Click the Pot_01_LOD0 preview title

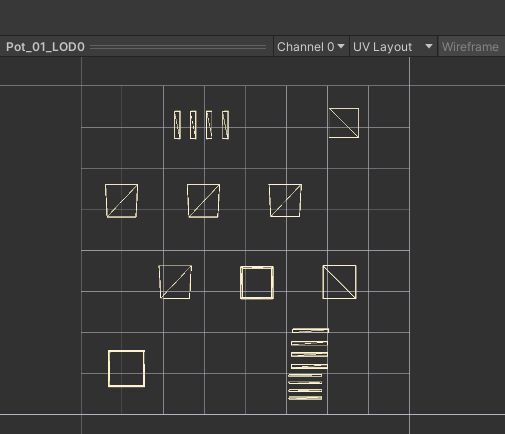click(x=45, y=47)
